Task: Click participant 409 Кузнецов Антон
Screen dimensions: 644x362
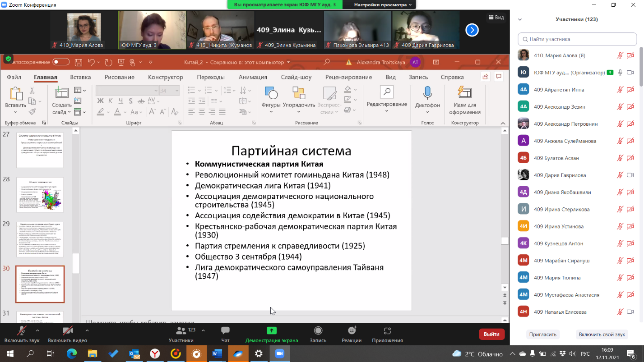Action: (x=577, y=243)
